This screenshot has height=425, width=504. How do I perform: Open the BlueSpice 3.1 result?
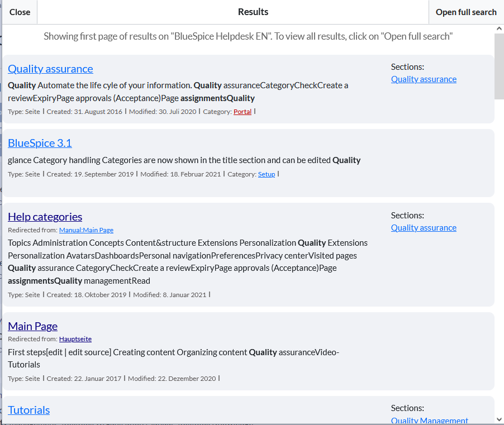pos(40,143)
